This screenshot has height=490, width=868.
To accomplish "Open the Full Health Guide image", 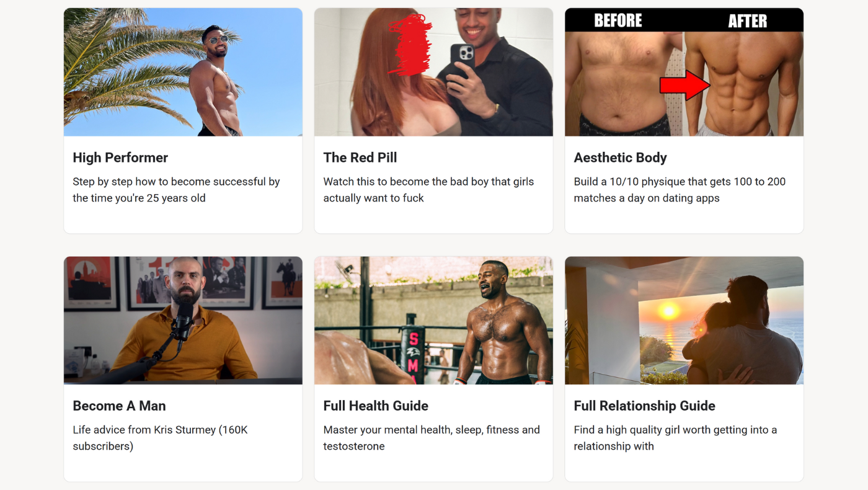I will pyautogui.click(x=433, y=321).
